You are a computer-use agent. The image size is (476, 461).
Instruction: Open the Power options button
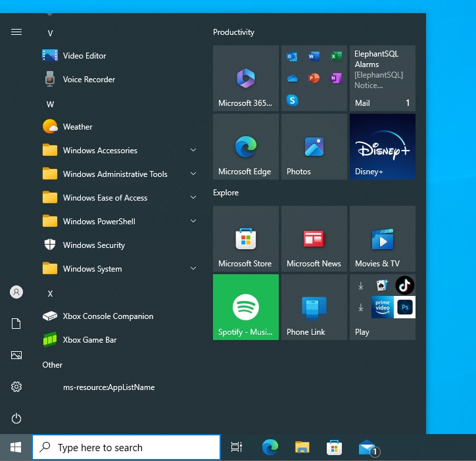(x=16, y=418)
